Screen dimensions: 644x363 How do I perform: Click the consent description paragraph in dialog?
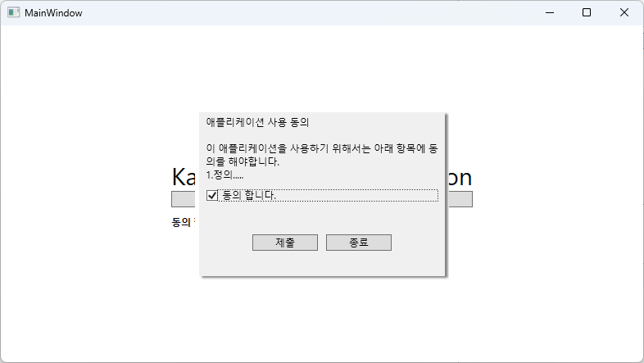[x=322, y=155]
